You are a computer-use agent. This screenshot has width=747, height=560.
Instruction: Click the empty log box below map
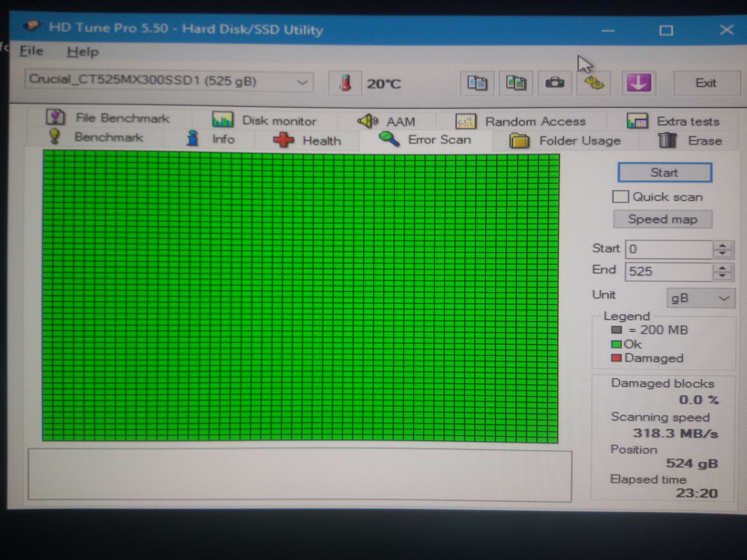tap(300, 475)
